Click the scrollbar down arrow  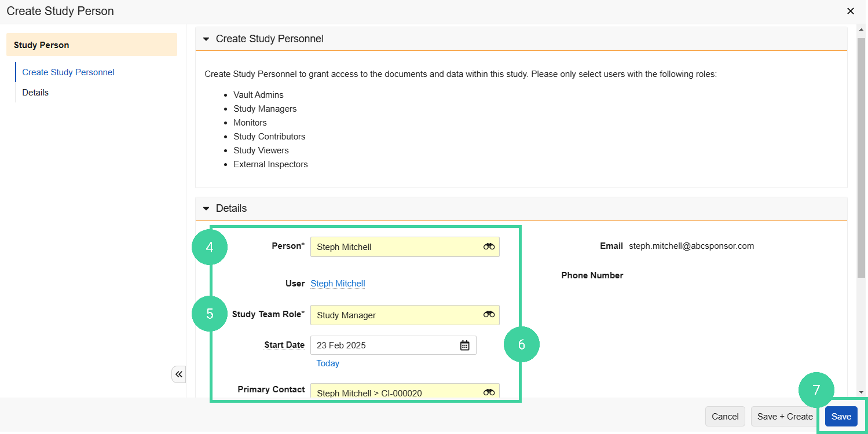click(x=862, y=392)
